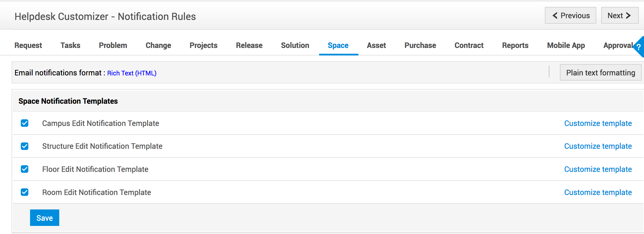Switch to the Request tab
This screenshot has width=644, height=234.
(28, 45)
